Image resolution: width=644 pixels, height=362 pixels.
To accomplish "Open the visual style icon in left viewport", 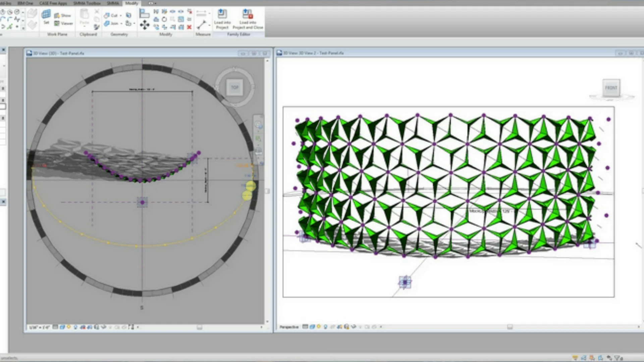I will tap(62, 327).
